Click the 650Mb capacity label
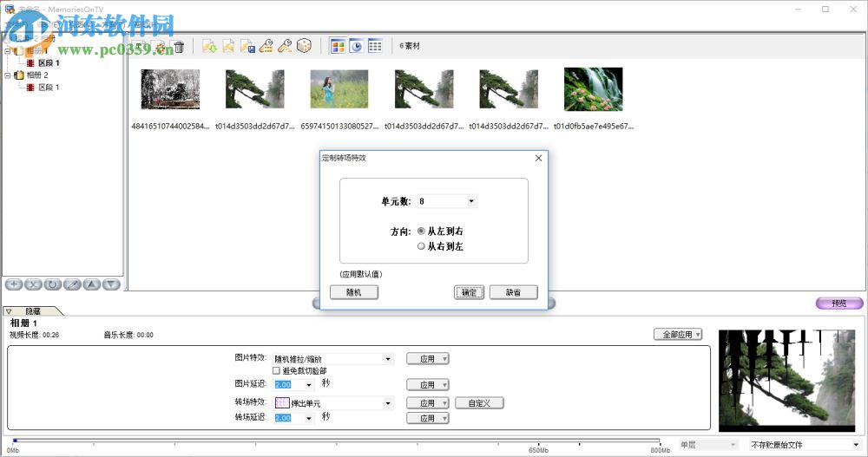The image size is (868, 457). coord(539,450)
